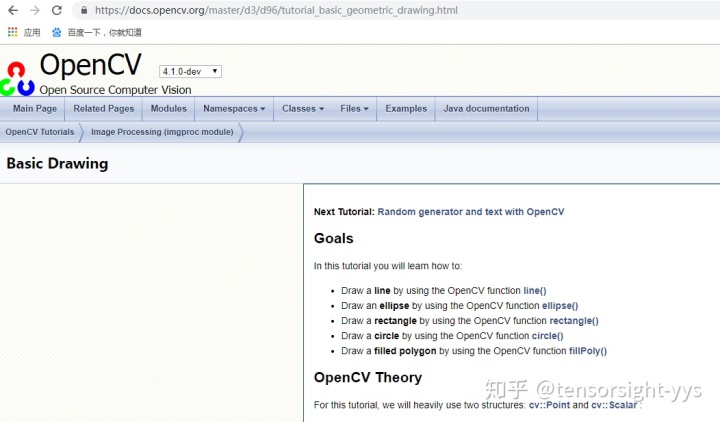Follow the rectangle() function link
This screenshot has height=422, width=720.
tap(574, 321)
